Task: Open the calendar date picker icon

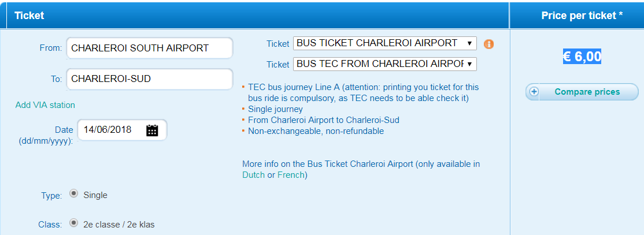Action: (x=152, y=130)
